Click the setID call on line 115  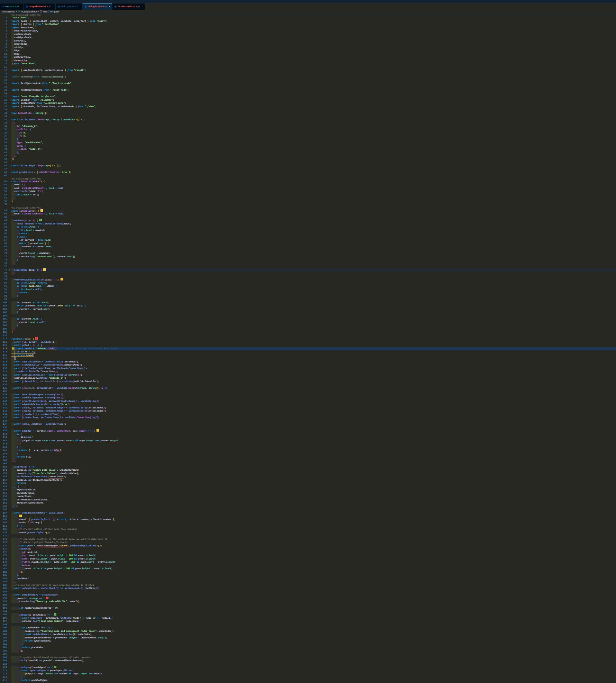pos(26,352)
